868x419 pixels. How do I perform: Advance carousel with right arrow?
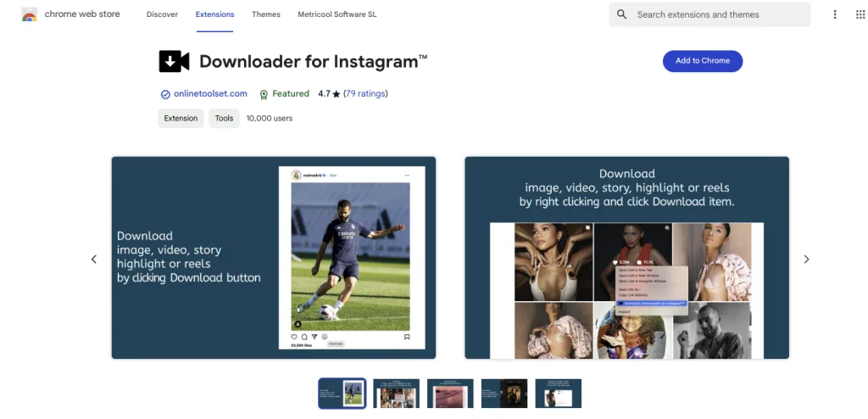tap(806, 259)
